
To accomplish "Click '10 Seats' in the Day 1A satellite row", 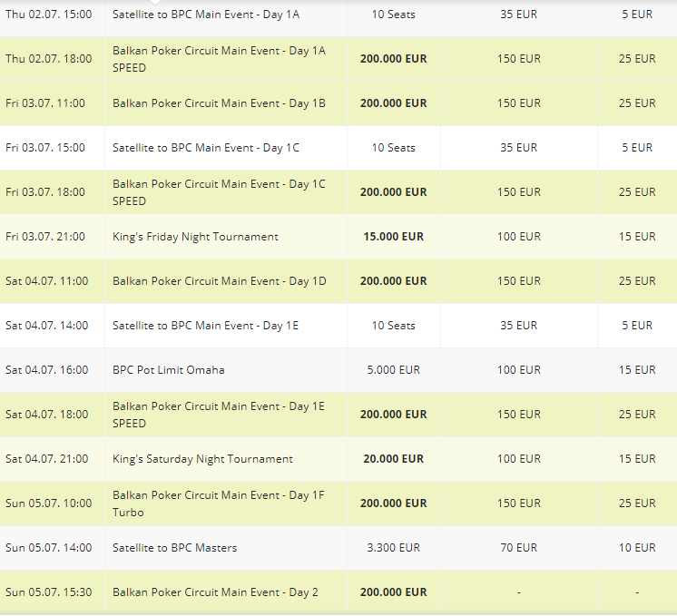I will tap(393, 15).
